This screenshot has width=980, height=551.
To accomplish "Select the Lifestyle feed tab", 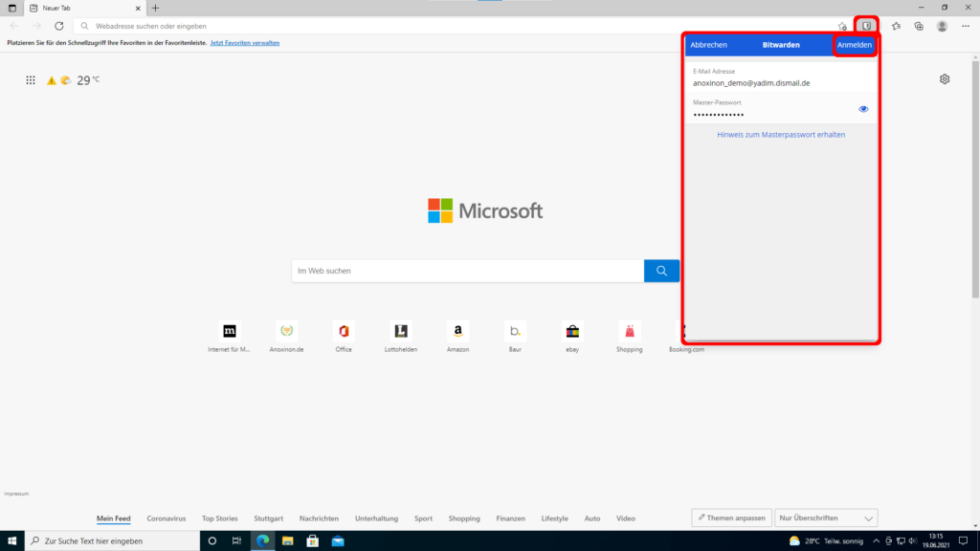I will (554, 518).
